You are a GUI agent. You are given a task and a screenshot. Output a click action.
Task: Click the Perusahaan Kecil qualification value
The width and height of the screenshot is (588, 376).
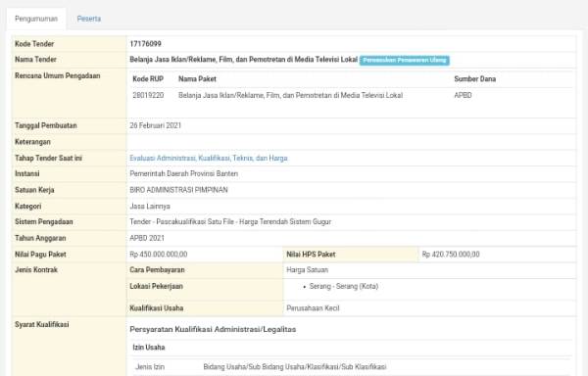click(x=313, y=308)
